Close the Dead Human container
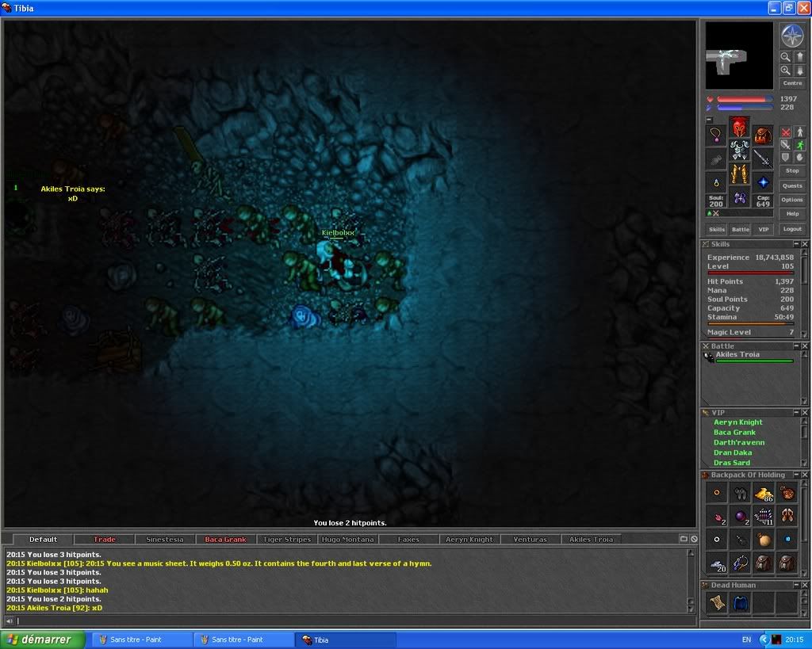 [805, 585]
